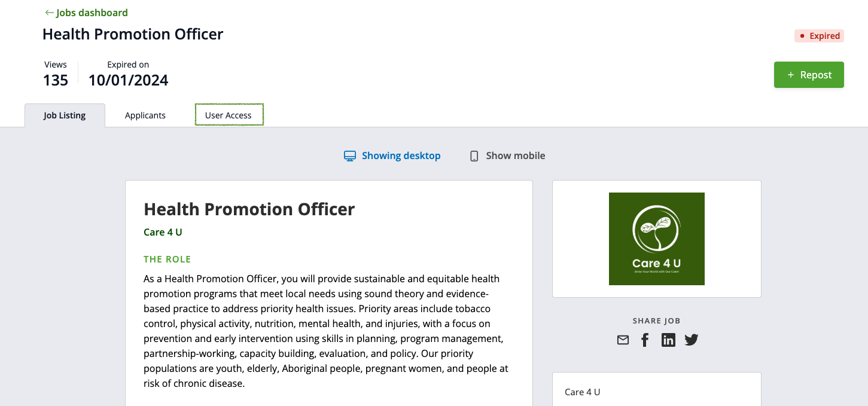The height and width of the screenshot is (406, 868).
Task: Click the 10/01/2024 expiry date
Action: coord(128,80)
